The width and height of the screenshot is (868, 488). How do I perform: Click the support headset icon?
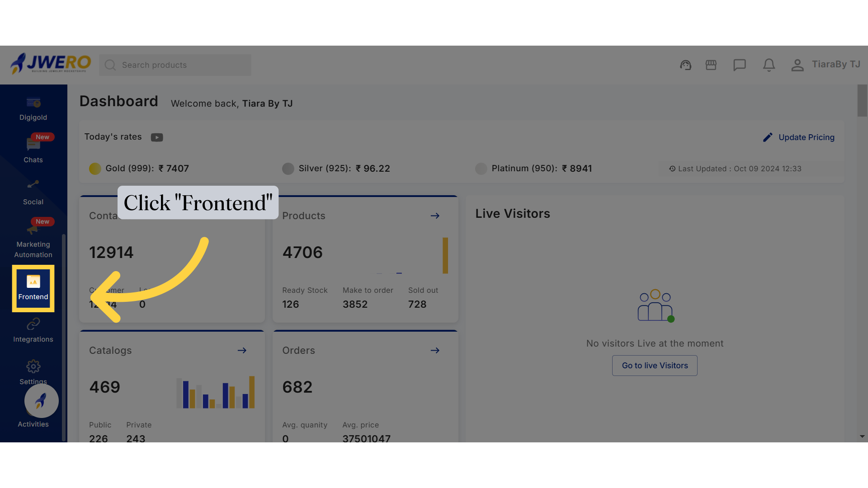pyautogui.click(x=685, y=65)
